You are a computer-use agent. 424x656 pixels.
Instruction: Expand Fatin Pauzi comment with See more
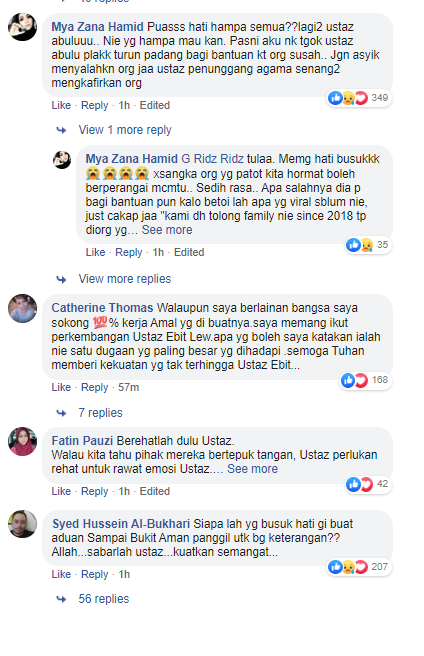[252, 469]
